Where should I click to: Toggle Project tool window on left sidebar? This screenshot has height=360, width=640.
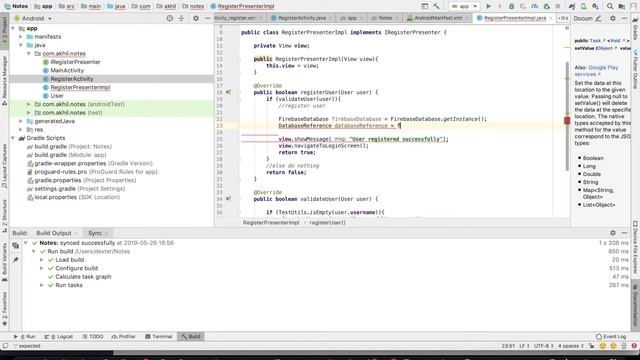point(4,31)
